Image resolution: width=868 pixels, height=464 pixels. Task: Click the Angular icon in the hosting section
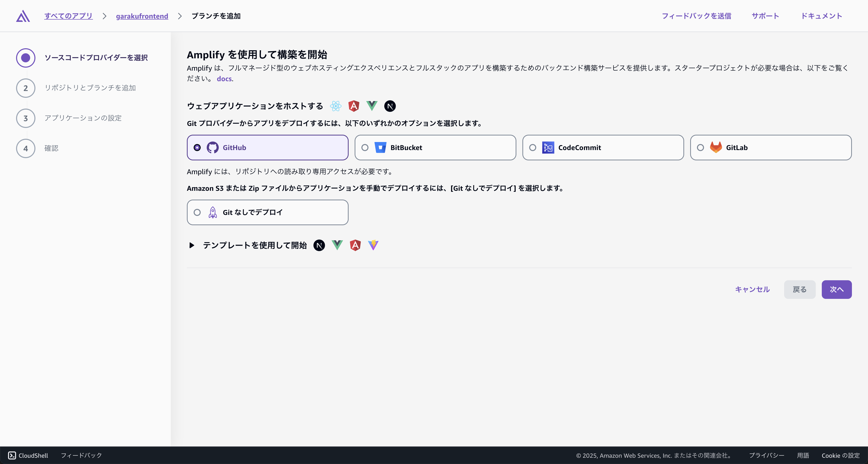(353, 106)
